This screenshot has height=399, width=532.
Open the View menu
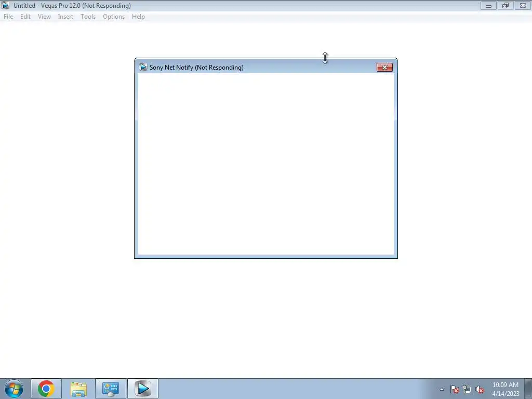click(x=44, y=17)
